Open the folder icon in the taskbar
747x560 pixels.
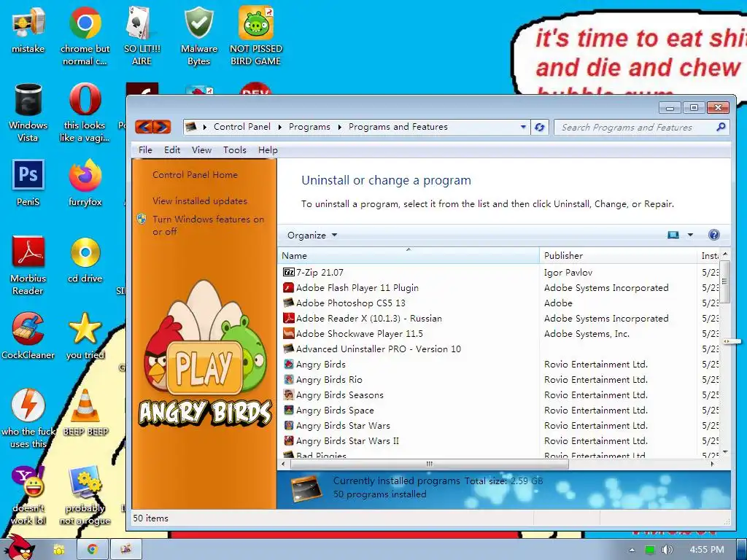[58, 550]
